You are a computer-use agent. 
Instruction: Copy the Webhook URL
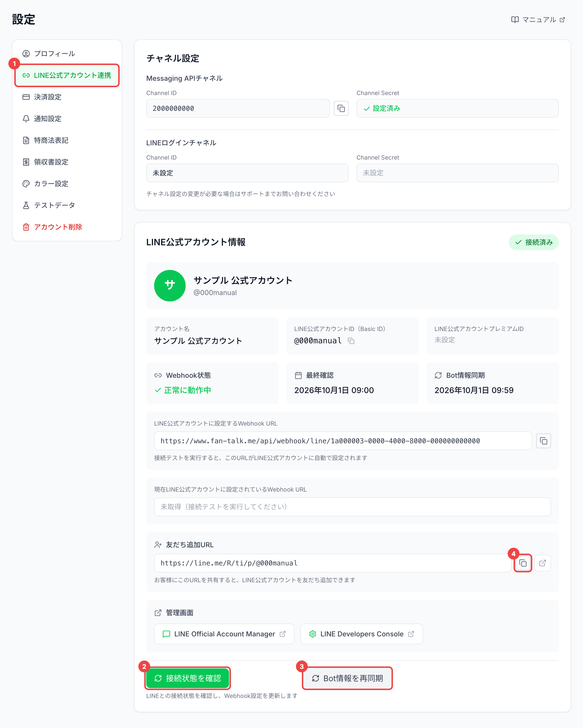[544, 441]
